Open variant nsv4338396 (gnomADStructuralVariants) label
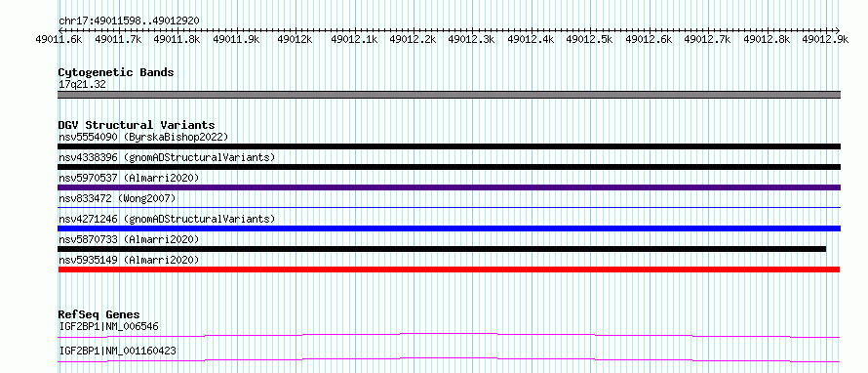Viewport: 868px width, 373px height. click(x=167, y=157)
